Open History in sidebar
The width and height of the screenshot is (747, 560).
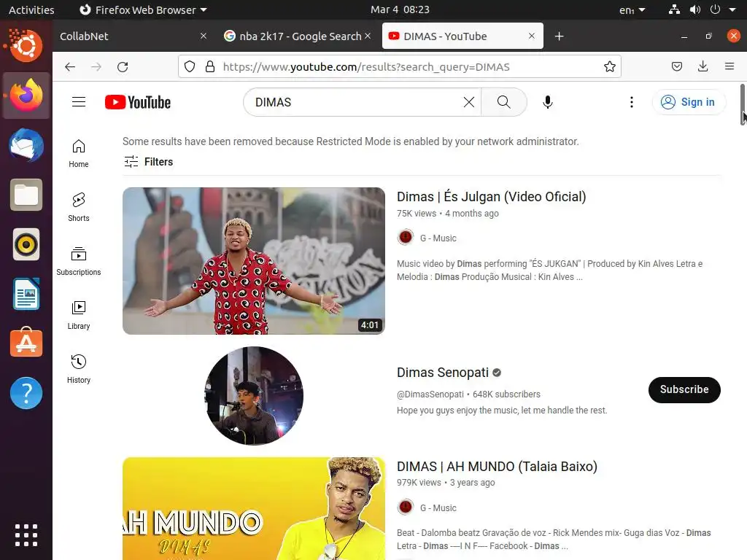pos(79,369)
